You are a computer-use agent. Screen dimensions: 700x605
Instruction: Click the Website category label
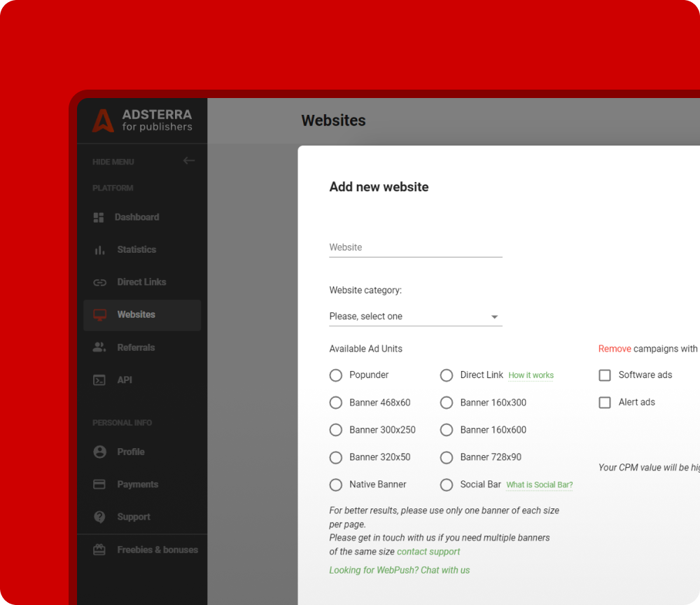(365, 290)
